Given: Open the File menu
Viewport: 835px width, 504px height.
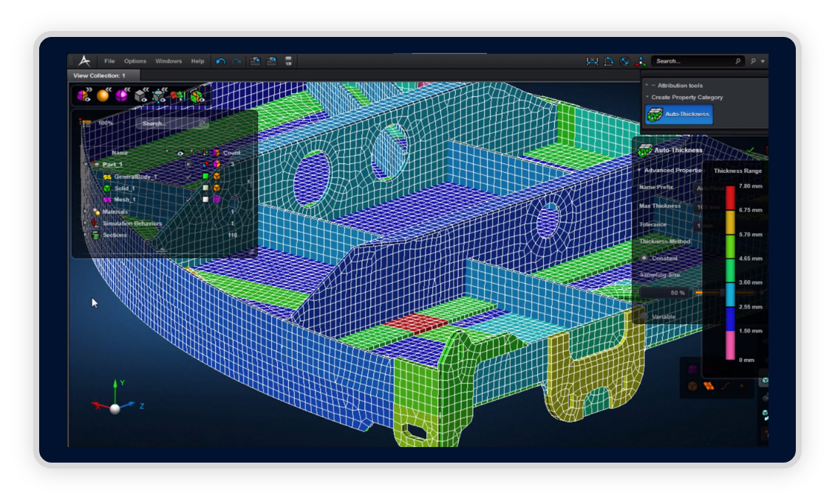Looking at the screenshot, I should (109, 61).
